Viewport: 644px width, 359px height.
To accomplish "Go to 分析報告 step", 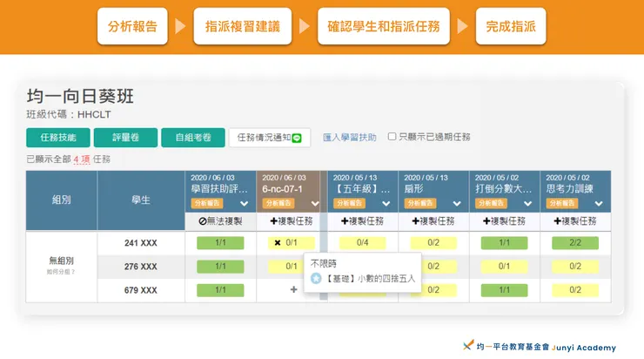I will (x=132, y=26).
